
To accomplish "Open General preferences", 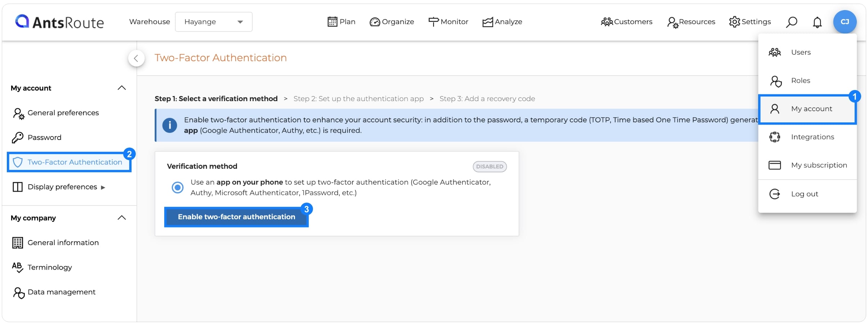I will click(x=56, y=113).
